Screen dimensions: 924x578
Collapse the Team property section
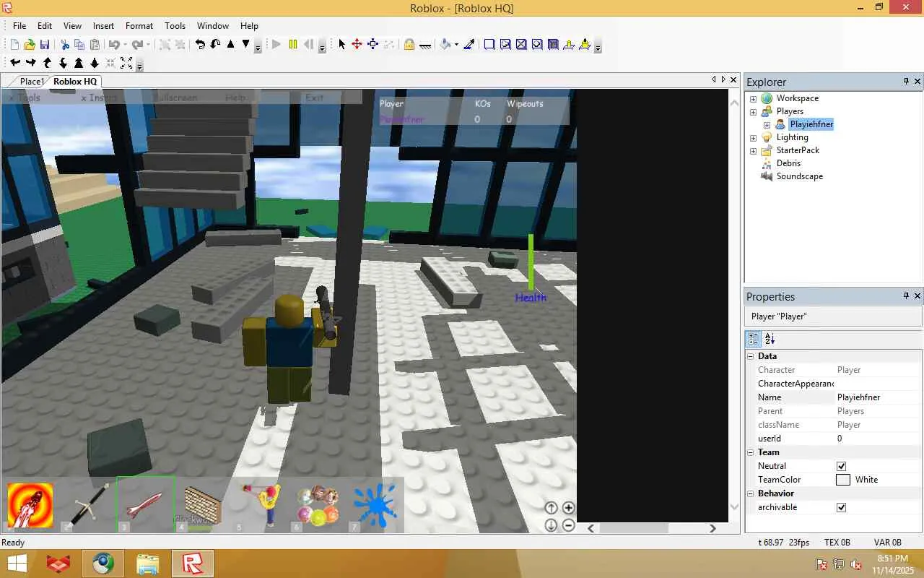pos(751,452)
